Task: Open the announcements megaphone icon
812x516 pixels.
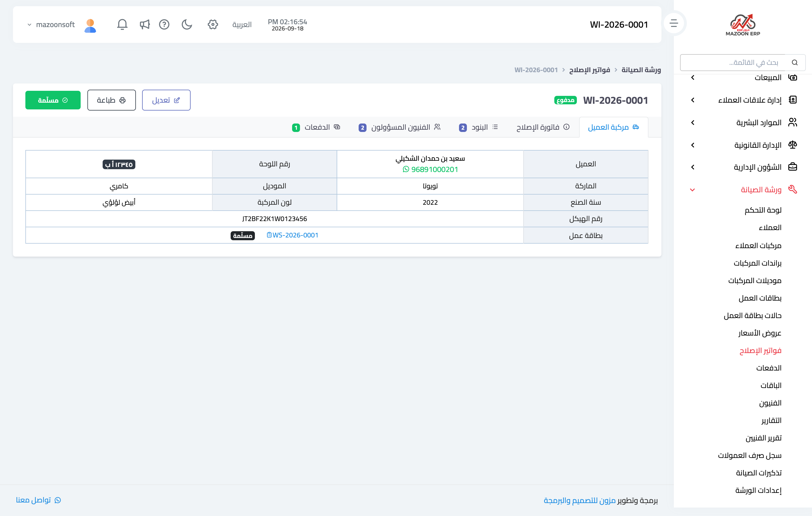Action: (145, 24)
